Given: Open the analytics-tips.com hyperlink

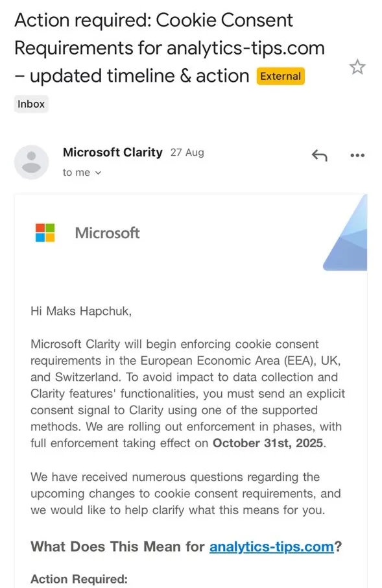Looking at the screenshot, I should point(271,546).
